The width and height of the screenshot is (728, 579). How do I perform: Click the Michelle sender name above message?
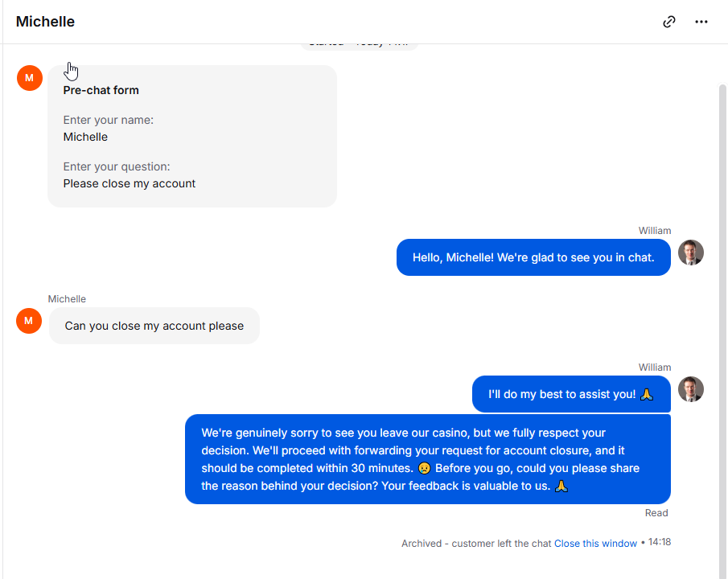(x=67, y=299)
